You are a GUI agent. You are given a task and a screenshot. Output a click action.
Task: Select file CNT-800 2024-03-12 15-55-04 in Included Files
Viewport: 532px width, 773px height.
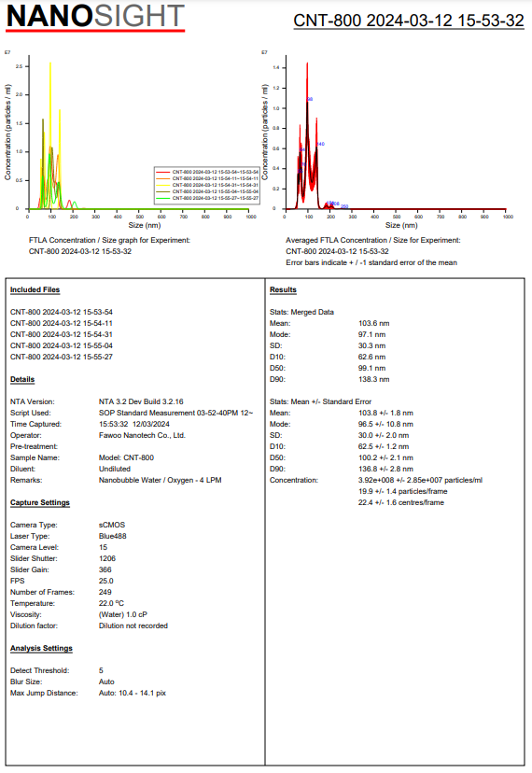pos(62,345)
